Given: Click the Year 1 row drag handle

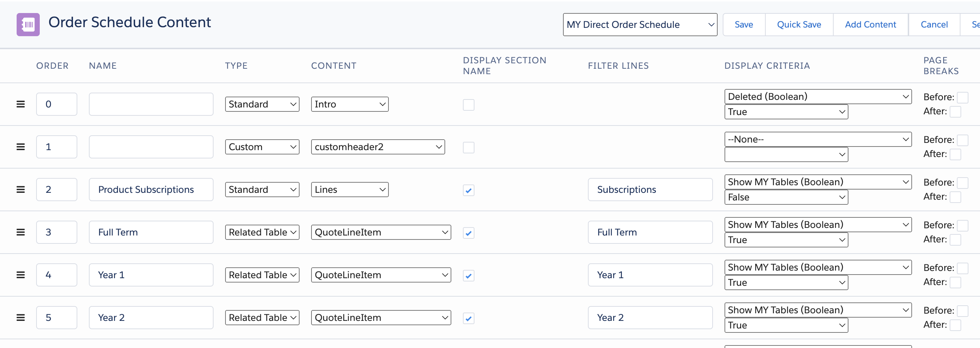Looking at the screenshot, I should pyautogui.click(x=21, y=275).
